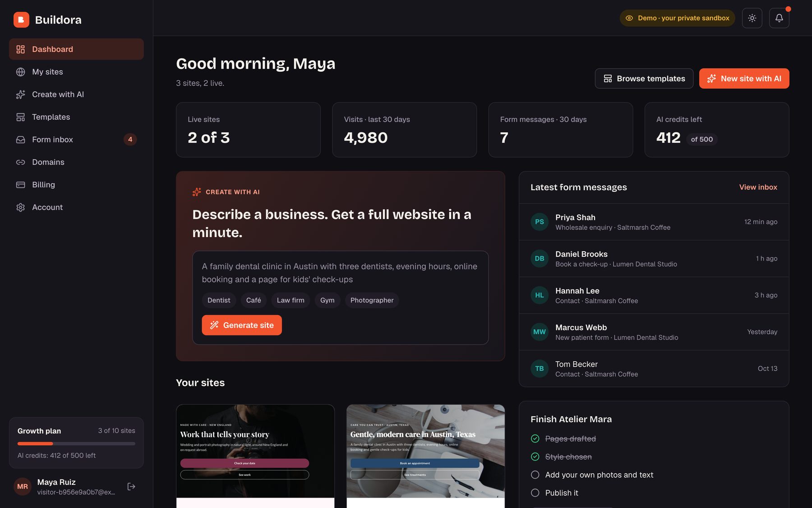Viewport: 812px width, 508px height.
Task: Open Tom Becker's Contact message
Action: point(654,368)
